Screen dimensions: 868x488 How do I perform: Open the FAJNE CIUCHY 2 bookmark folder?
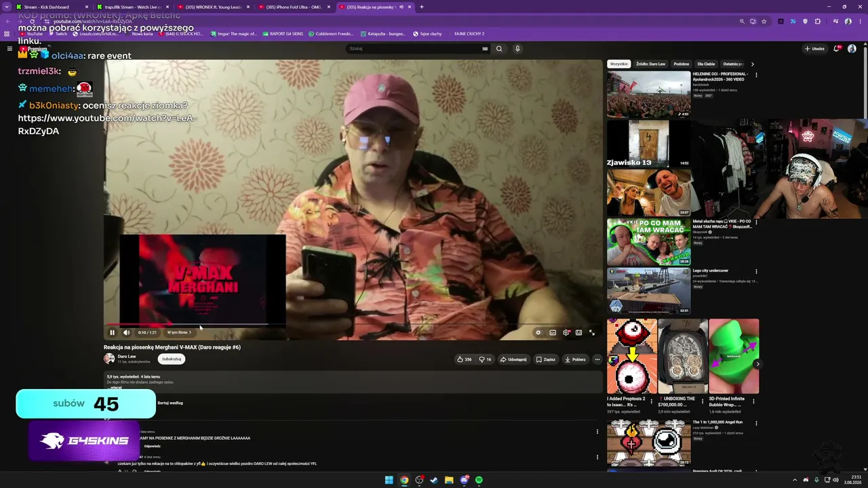pyautogui.click(x=469, y=34)
